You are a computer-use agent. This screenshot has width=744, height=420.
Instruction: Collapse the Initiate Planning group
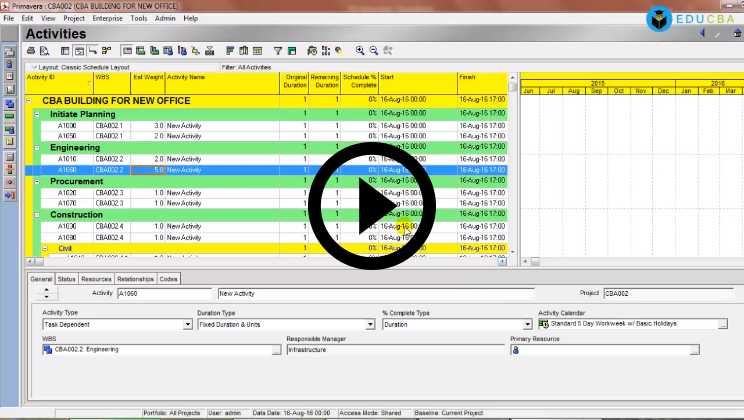click(x=37, y=114)
